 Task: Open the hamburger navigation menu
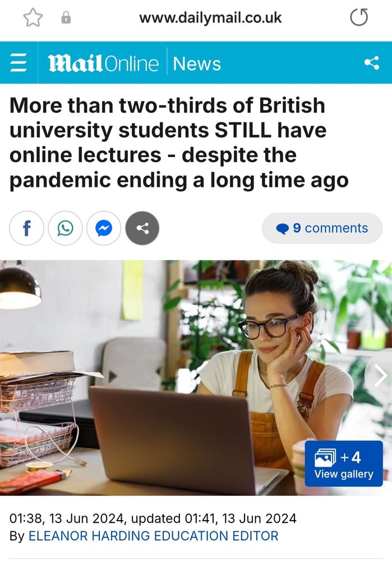coord(19,63)
